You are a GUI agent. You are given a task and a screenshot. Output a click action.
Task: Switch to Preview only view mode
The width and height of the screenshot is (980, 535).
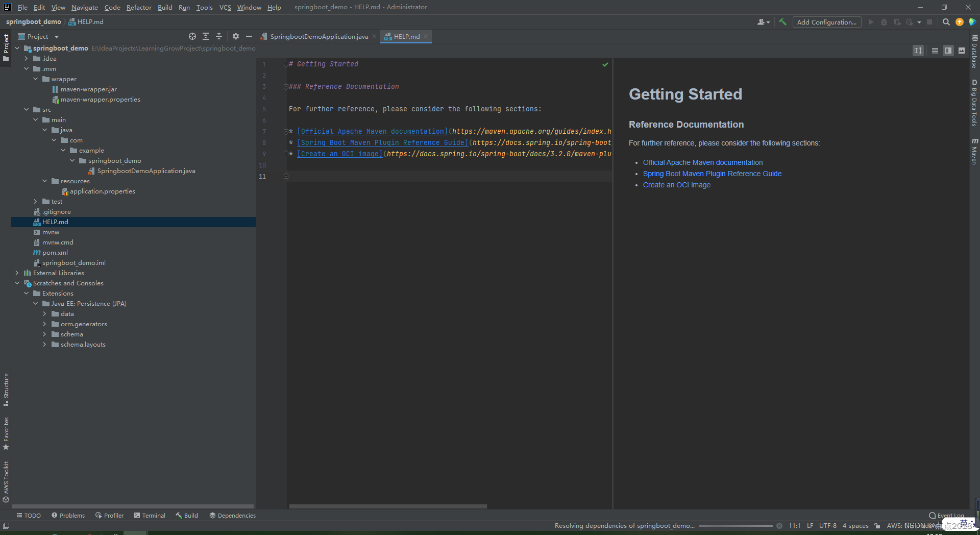point(962,51)
